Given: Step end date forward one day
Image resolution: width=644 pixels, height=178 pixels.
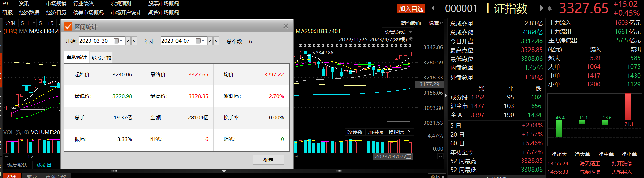Looking at the screenshot, I should click(216, 41).
